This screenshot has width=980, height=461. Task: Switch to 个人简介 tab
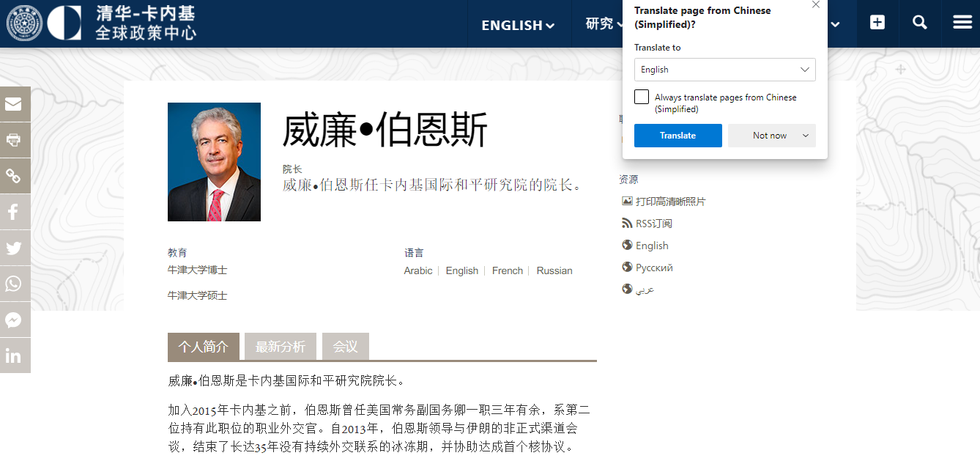(x=204, y=347)
